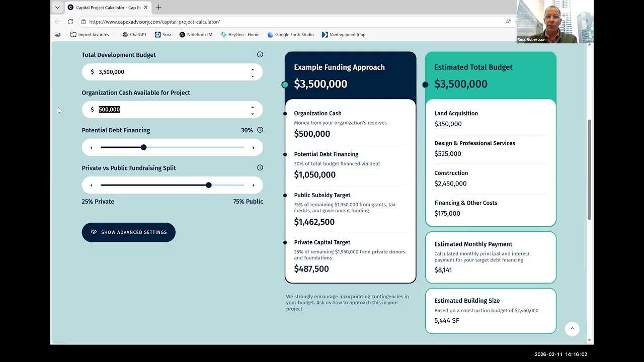
Task: Open ChatGPT bookmark
Action: [x=134, y=35]
